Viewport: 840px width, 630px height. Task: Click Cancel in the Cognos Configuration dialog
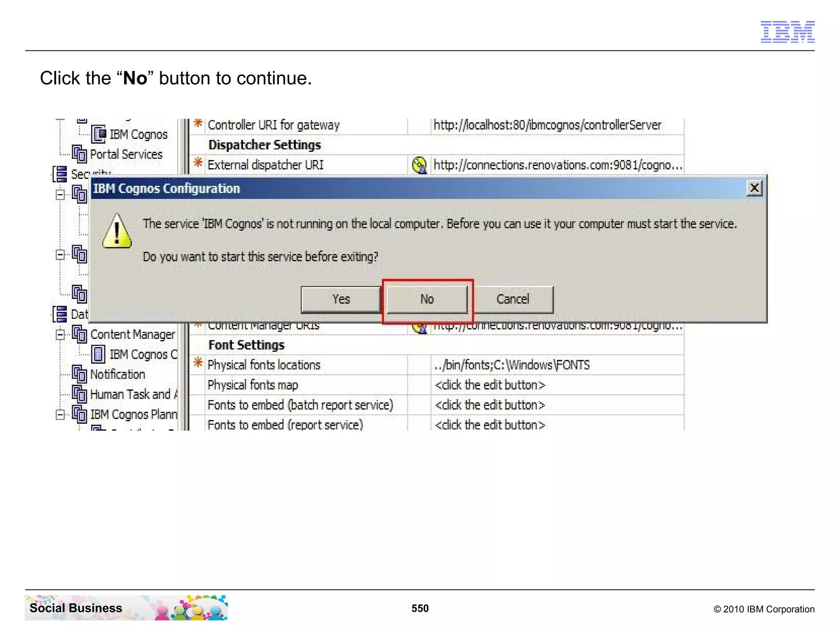[x=513, y=299]
